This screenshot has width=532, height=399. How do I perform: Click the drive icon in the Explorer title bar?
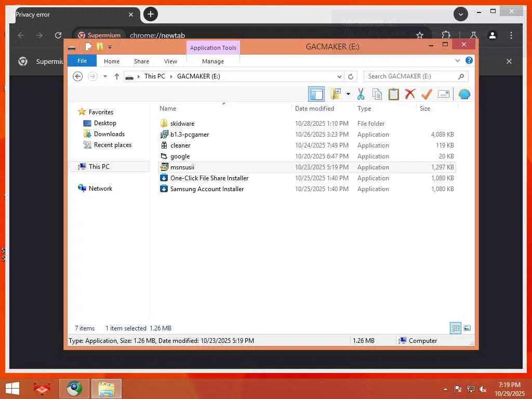pyautogui.click(x=72, y=47)
